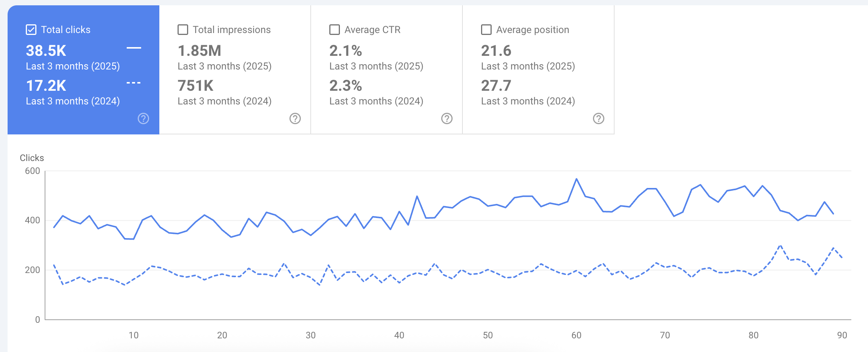Screen dimensions: 868x352
Task: Click solid line legend icon for 2025
Action: tap(134, 48)
